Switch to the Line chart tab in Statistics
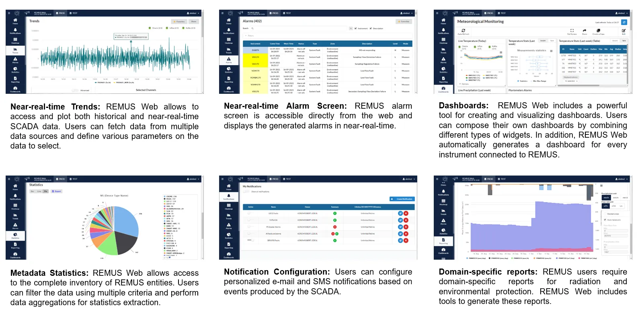Screen dimensions: 644x310 pos(39,191)
